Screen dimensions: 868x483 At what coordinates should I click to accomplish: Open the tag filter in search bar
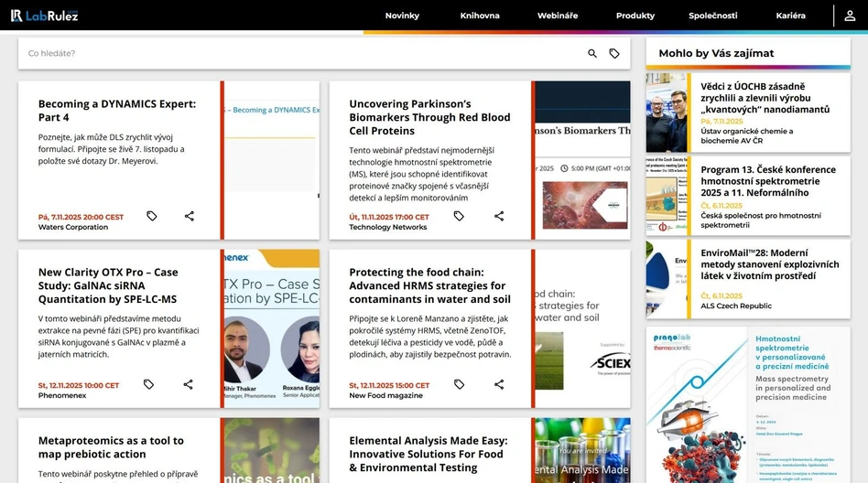[614, 54]
